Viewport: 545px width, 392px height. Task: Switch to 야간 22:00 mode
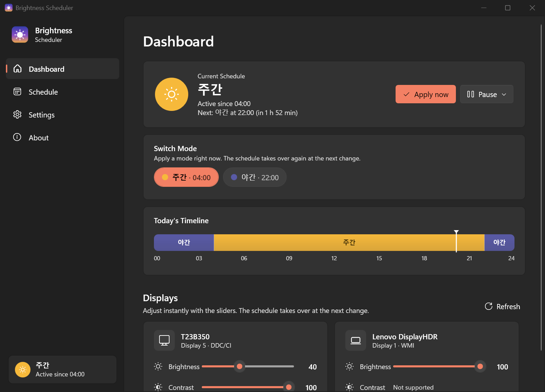pos(255,177)
